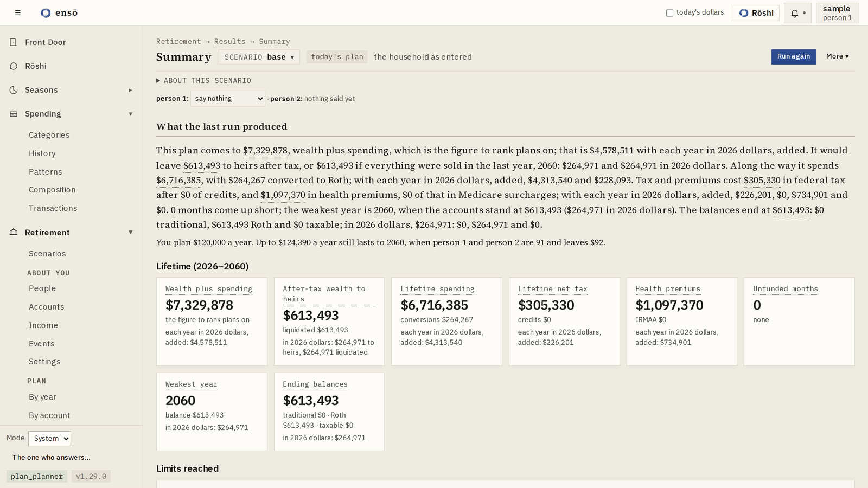Click the Spending card icon
The height and width of the screenshot is (488, 868).
(x=14, y=114)
